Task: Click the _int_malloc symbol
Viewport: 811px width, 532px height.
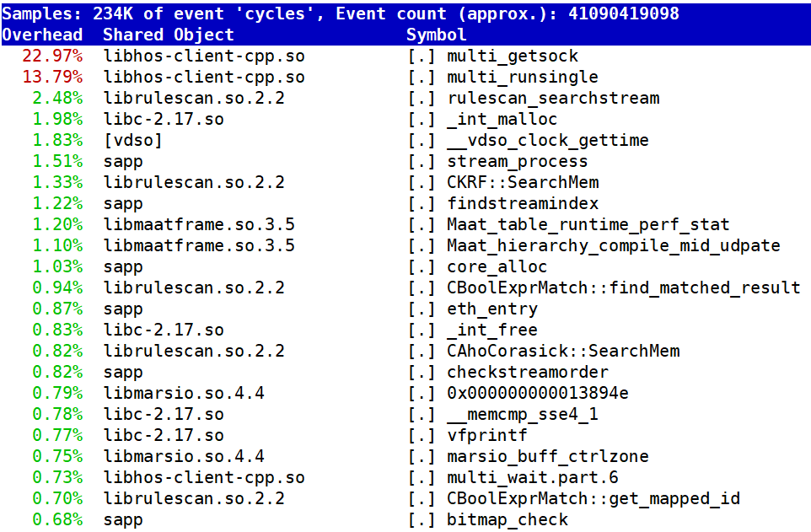Action: coord(502,119)
